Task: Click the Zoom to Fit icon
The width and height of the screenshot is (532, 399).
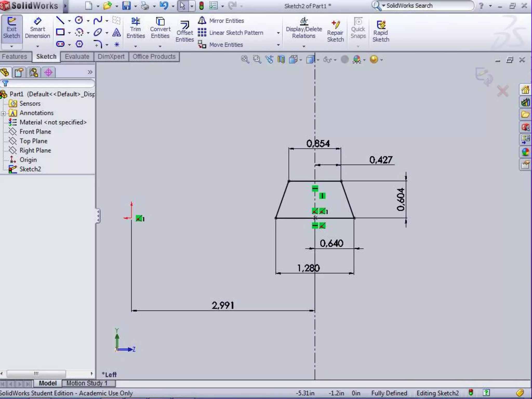Action: (245, 59)
